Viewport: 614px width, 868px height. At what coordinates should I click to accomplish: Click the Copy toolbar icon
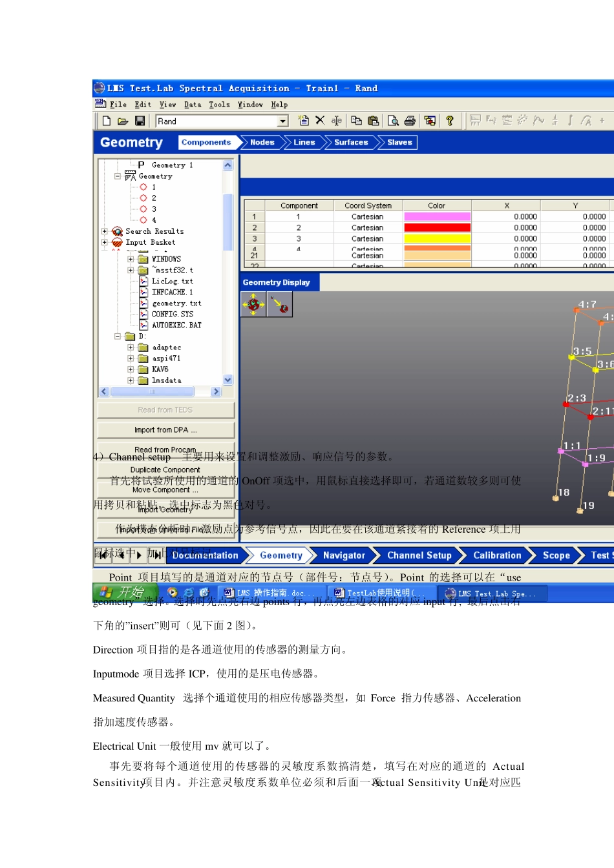coord(356,120)
